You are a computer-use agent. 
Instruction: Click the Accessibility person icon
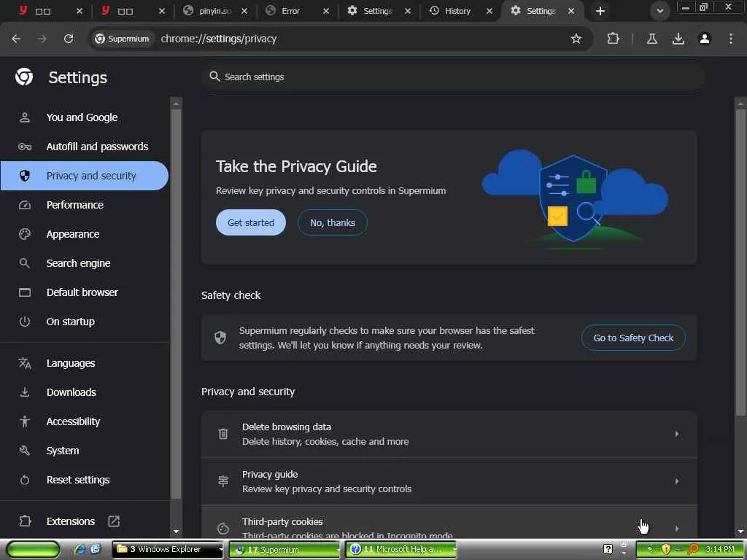24,421
